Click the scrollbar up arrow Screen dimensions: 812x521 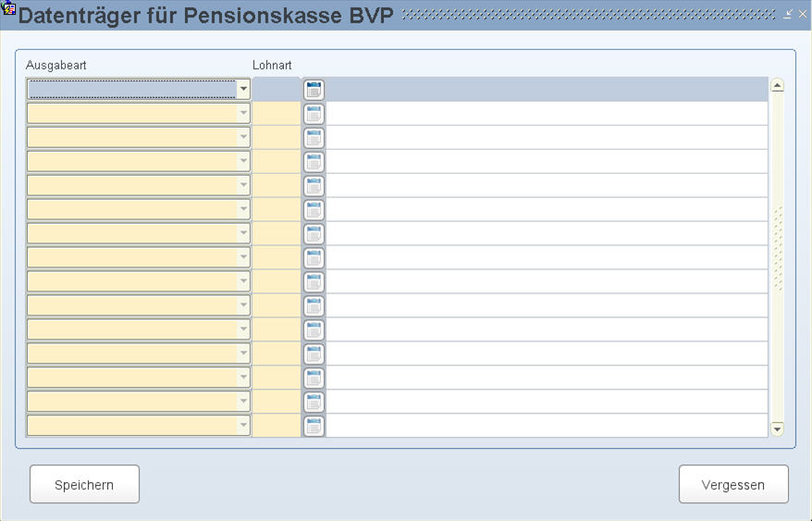(x=777, y=85)
